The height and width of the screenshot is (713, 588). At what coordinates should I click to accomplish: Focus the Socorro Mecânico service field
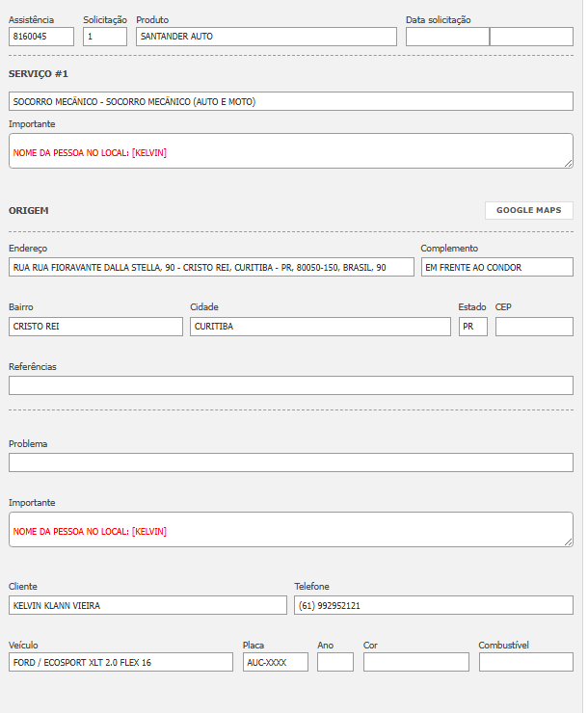291,101
